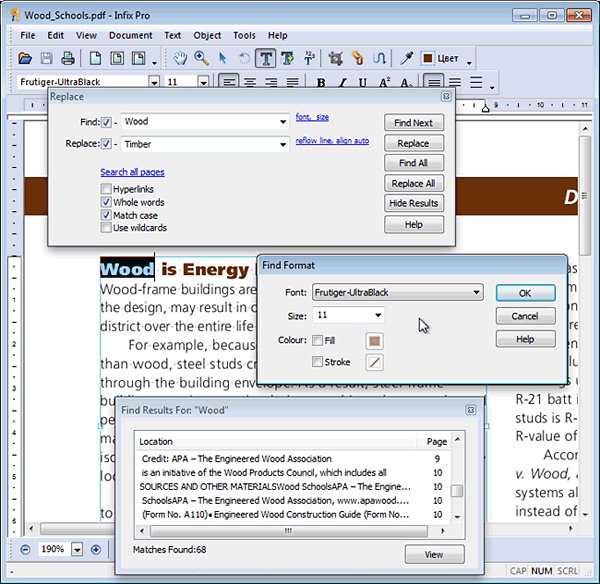Select the Zoom magnifier tool

[x=202, y=59]
